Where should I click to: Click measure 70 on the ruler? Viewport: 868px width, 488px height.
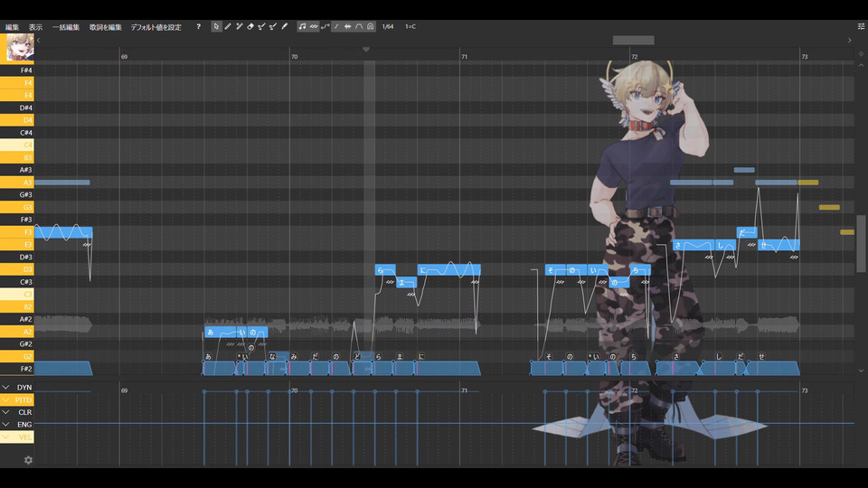point(295,56)
